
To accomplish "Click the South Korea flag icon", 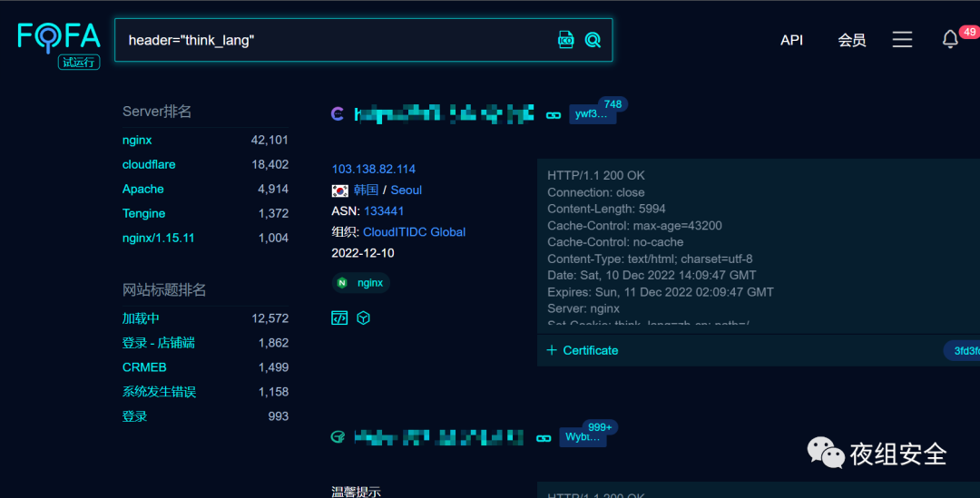I will (340, 190).
